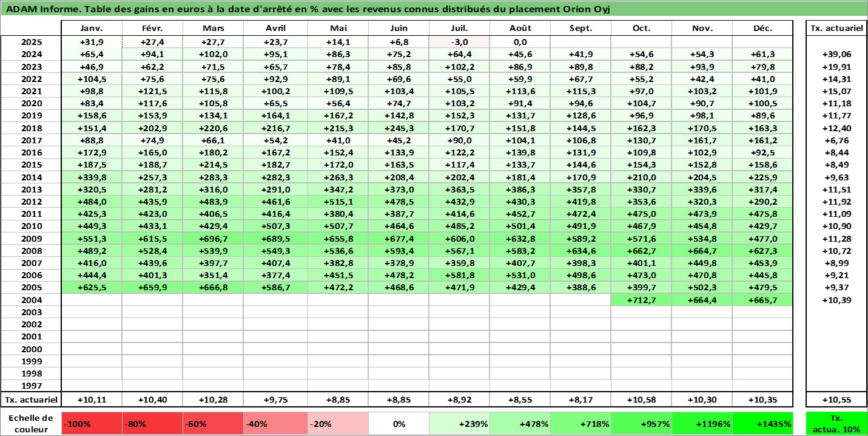Select the 'Tx. actuariel' bottom row label
Viewport: 868px width, 436px height.
click(x=32, y=400)
